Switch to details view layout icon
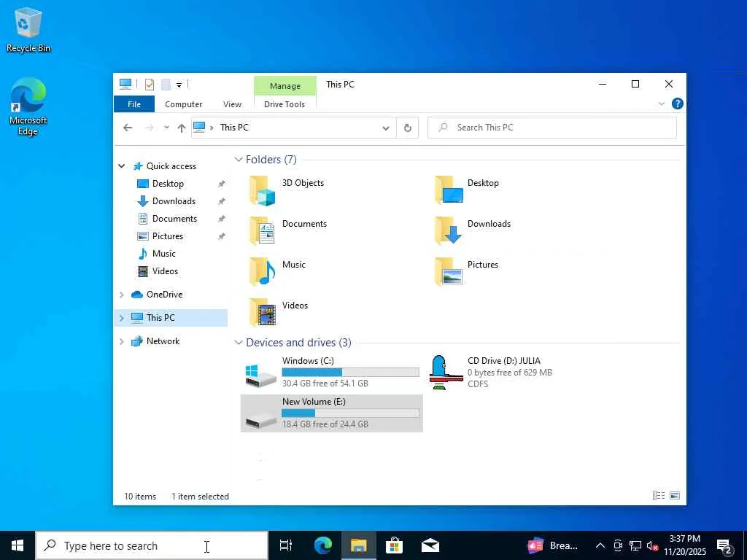The width and height of the screenshot is (747, 560). click(659, 496)
